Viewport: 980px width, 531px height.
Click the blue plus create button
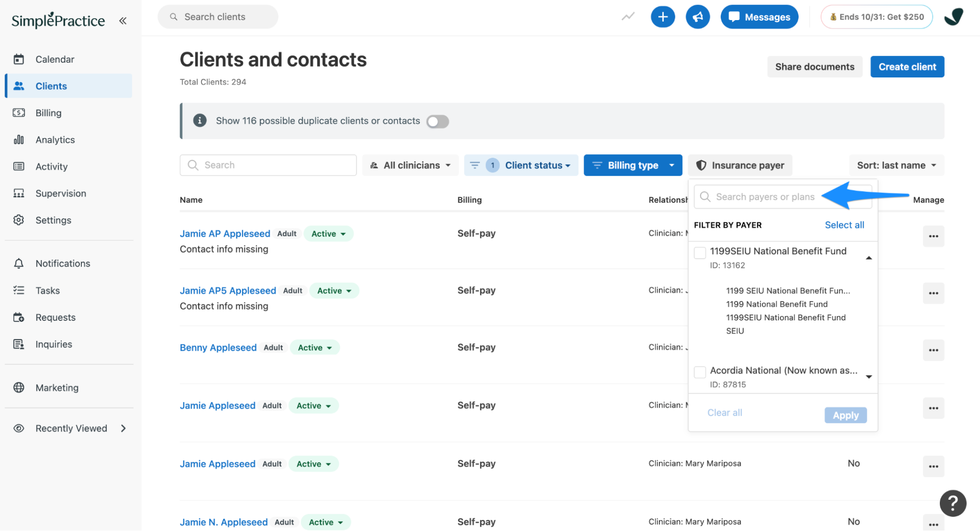[663, 17]
